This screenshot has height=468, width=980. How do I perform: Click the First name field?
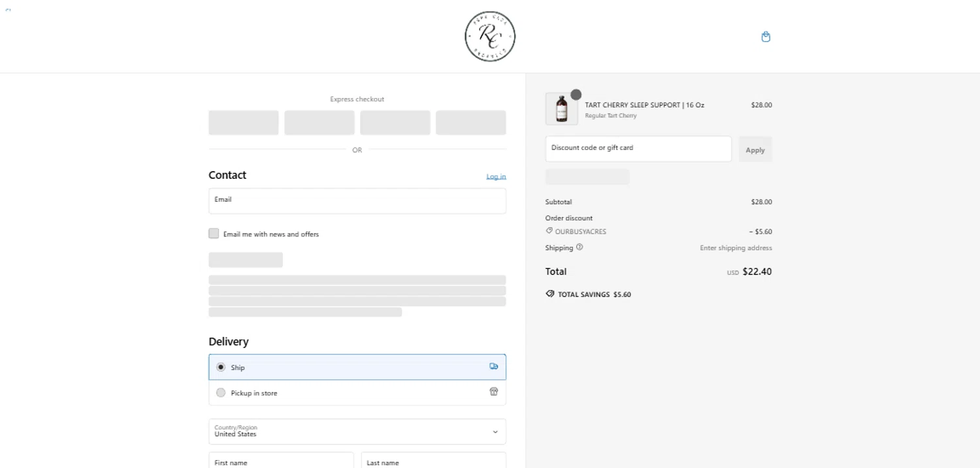coord(281,461)
